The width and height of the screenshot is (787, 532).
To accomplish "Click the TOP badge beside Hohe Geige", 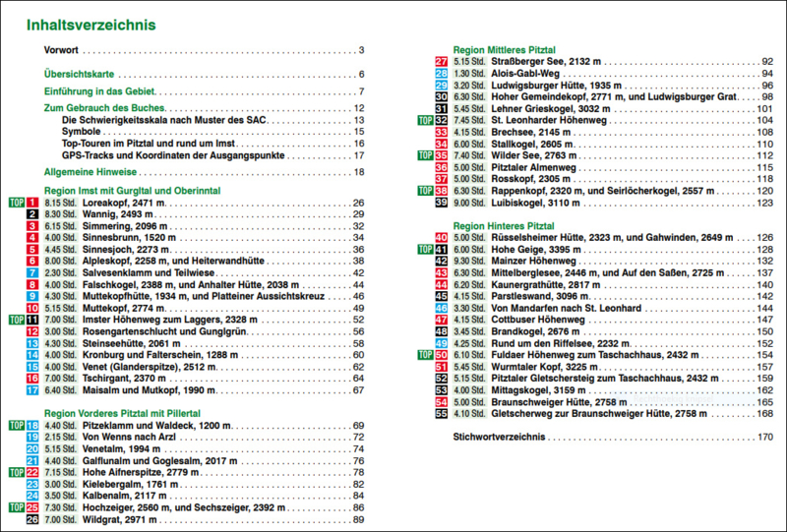I will (426, 250).
